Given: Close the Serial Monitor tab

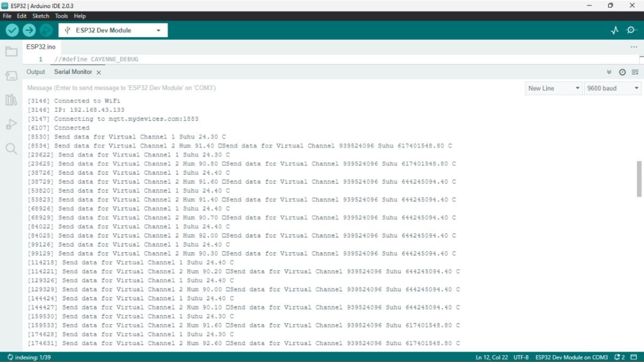Looking at the screenshot, I should click(x=98, y=72).
